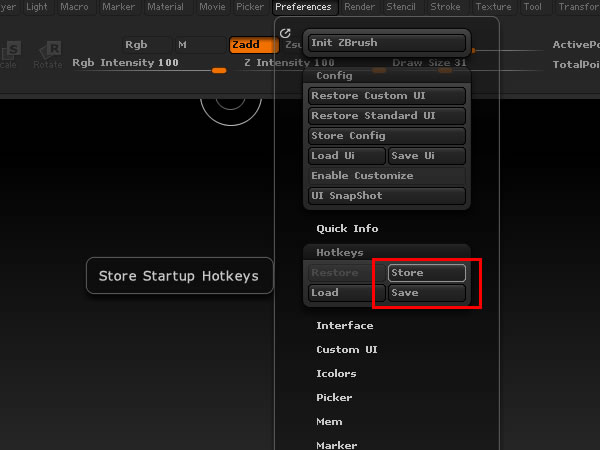
Task: Click the Hotkeys Load button
Action: point(347,293)
